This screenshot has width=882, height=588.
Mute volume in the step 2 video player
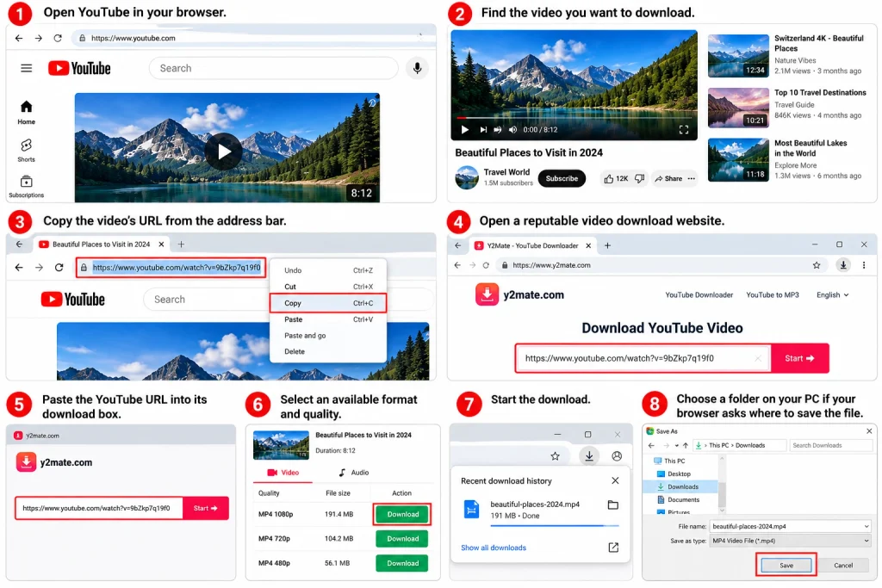click(512, 129)
